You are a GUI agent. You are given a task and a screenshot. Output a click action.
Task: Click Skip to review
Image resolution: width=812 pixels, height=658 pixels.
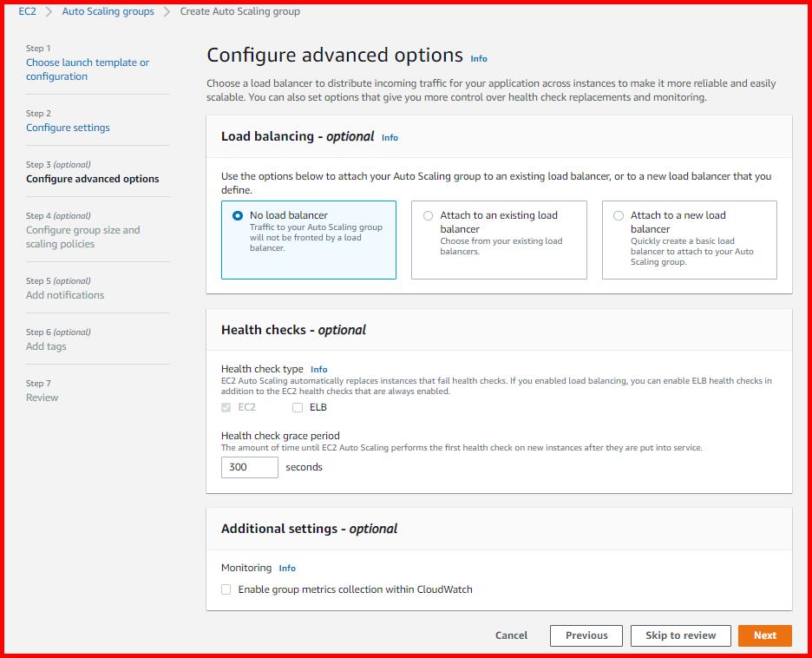pyautogui.click(x=680, y=635)
